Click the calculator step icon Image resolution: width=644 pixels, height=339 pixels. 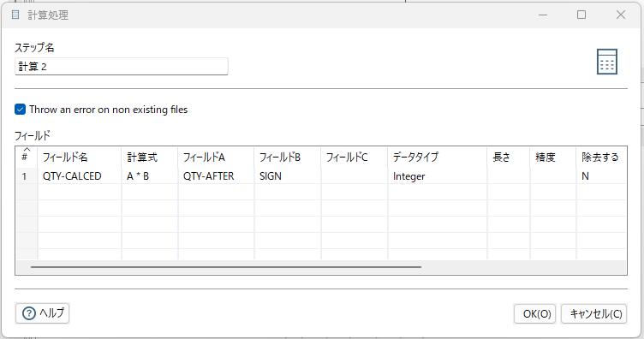(606, 62)
